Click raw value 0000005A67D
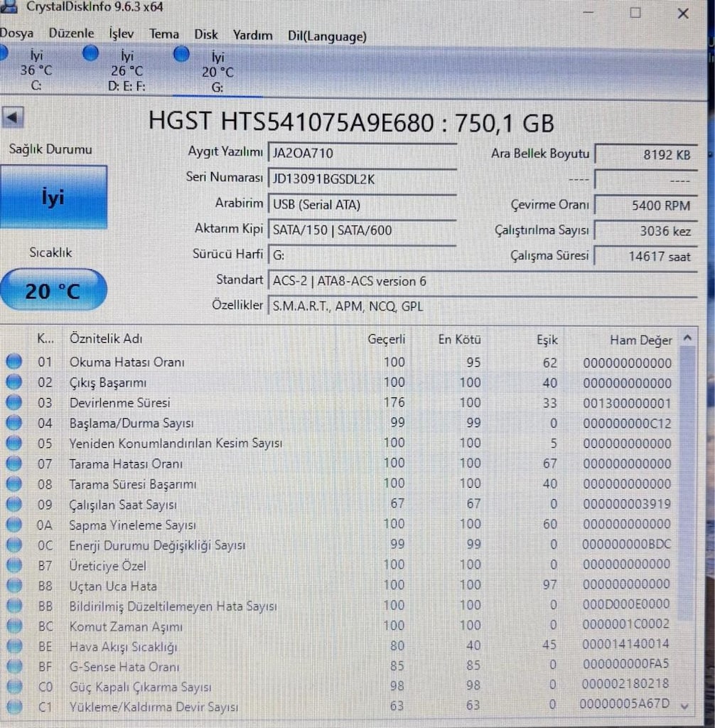This screenshot has width=715, height=728. click(625, 705)
